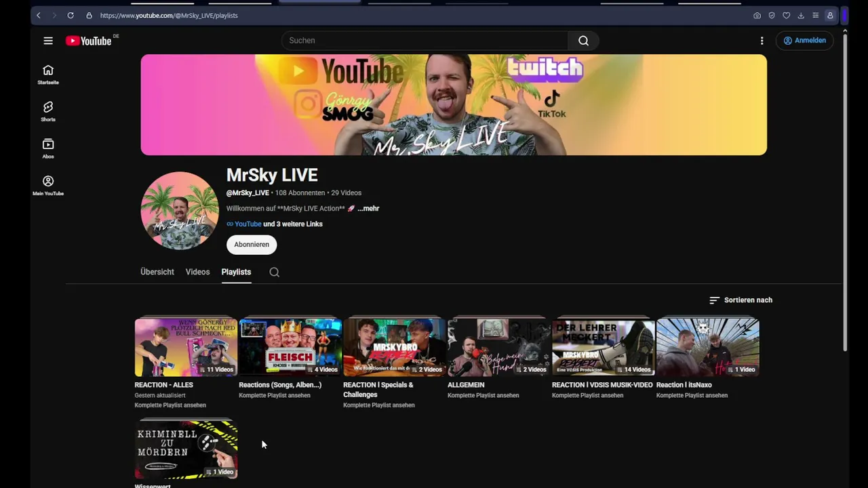Viewport: 868px width, 488px height.
Task: Go to Startseite in the sidebar
Action: pyautogui.click(x=48, y=75)
